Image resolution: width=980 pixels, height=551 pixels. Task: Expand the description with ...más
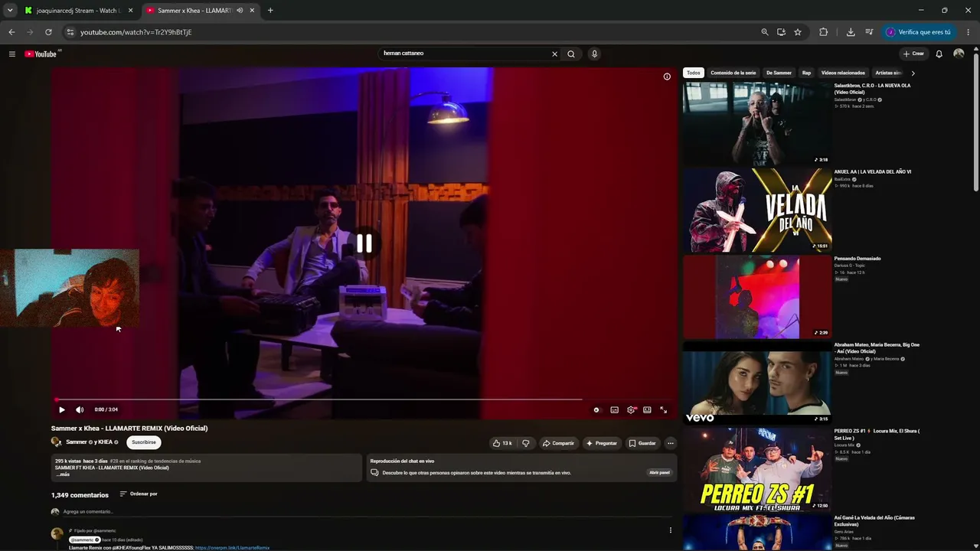click(63, 474)
